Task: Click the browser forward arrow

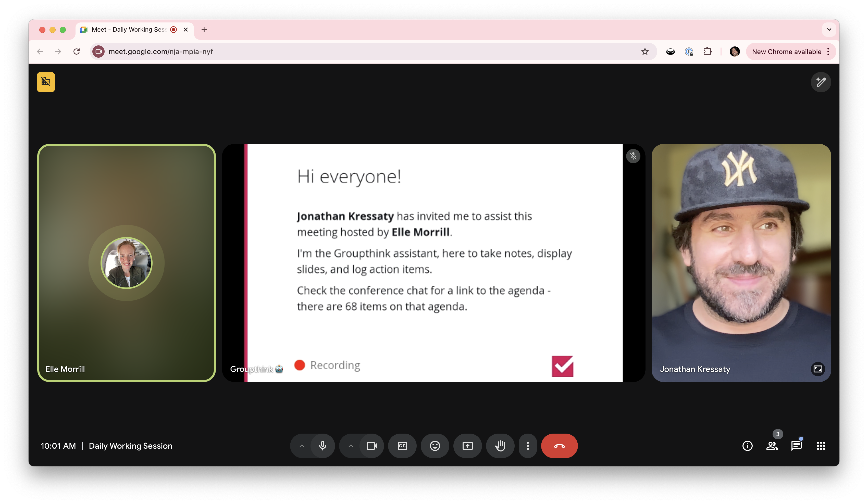Action: 58,52
